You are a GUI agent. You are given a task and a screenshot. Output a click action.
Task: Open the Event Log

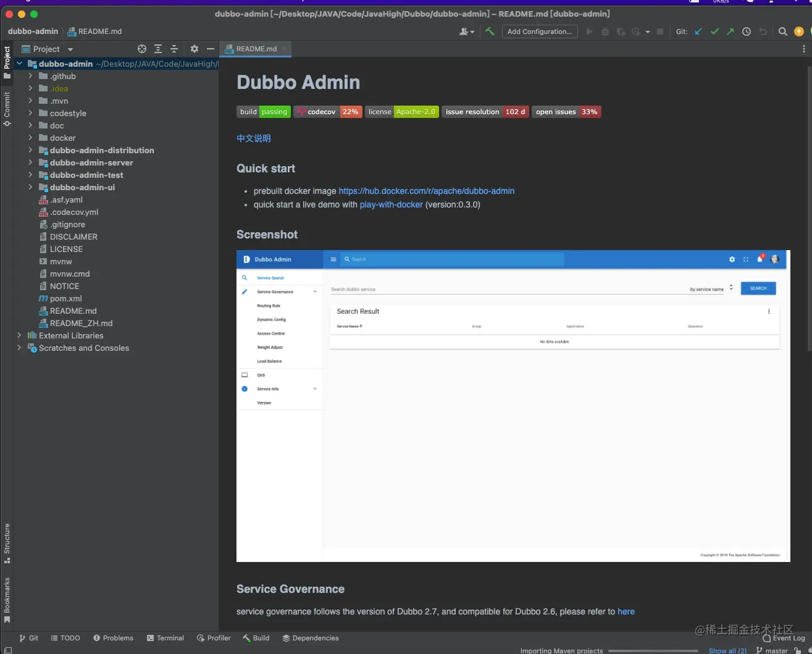click(x=784, y=638)
